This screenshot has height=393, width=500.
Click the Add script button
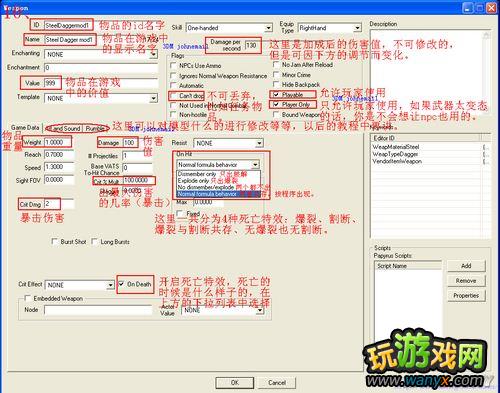pos(466,266)
